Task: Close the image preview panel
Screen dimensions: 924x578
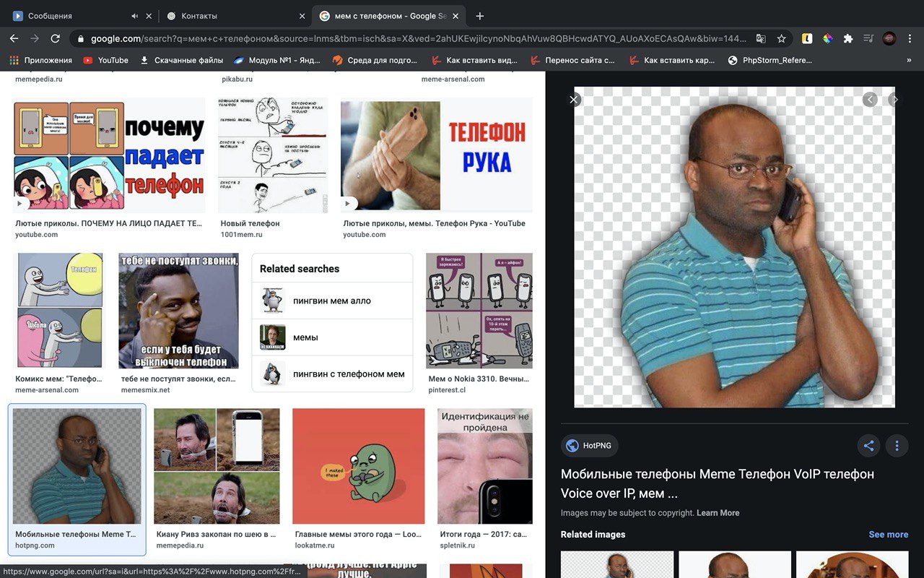Action: [x=574, y=100]
